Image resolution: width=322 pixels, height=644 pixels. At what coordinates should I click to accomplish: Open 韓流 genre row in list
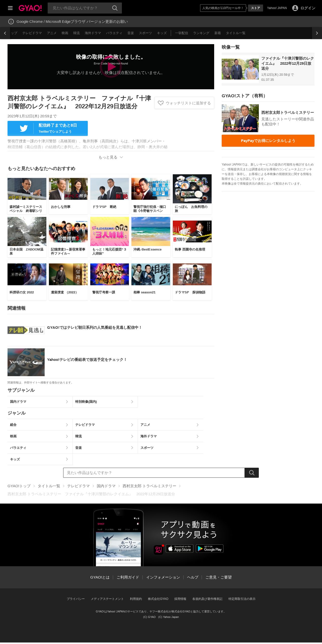[105, 436]
